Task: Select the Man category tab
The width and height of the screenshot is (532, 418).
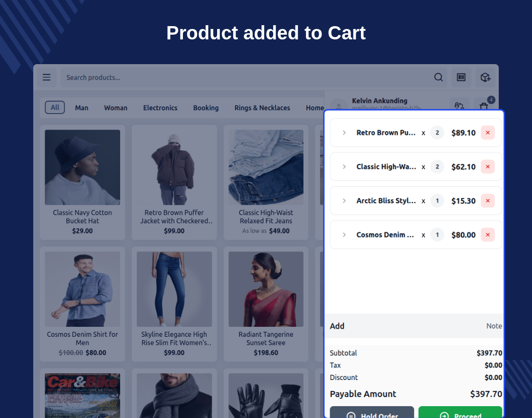Action: point(81,108)
